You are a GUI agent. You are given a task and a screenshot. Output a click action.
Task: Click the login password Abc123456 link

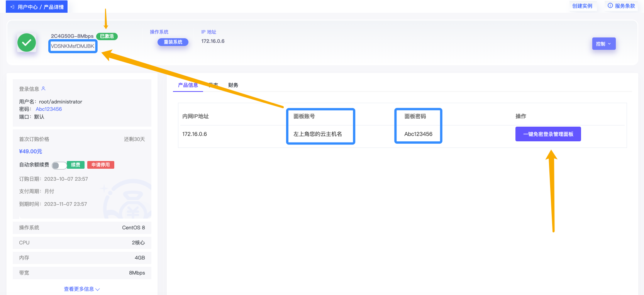tap(49, 109)
